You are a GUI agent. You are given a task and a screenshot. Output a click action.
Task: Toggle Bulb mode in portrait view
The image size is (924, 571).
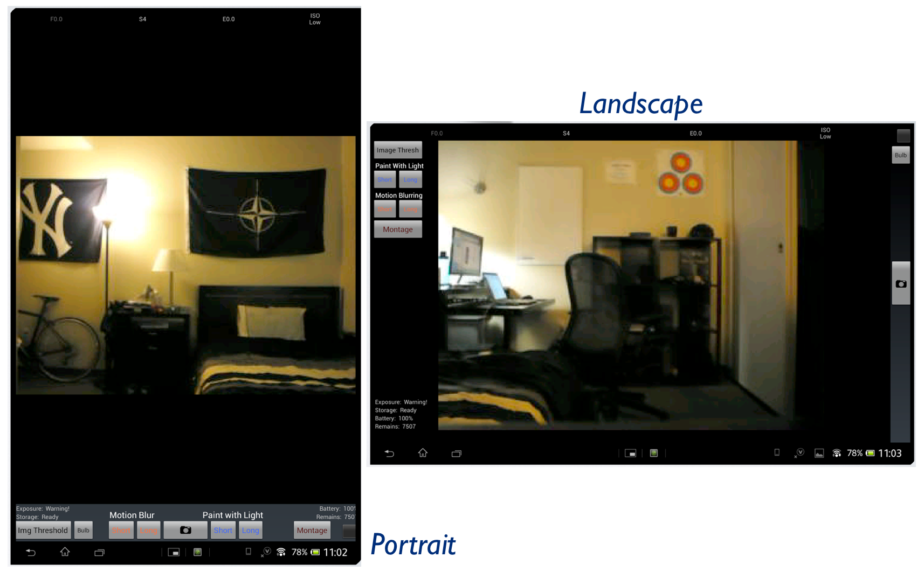[84, 530]
